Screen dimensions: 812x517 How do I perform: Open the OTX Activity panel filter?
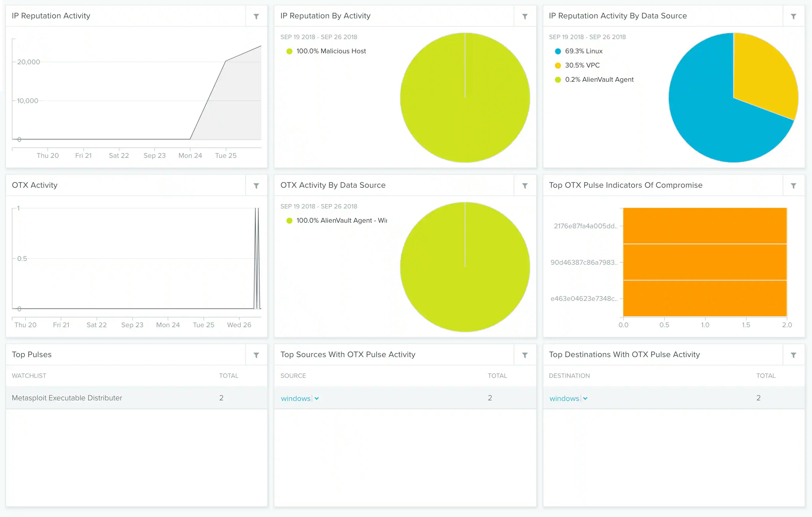click(256, 186)
